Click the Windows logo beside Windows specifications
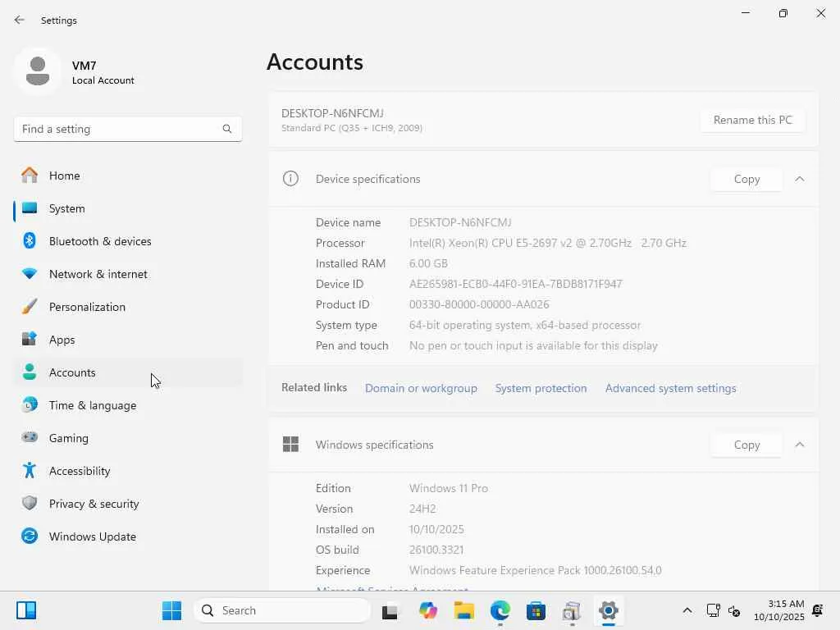 click(290, 444)
